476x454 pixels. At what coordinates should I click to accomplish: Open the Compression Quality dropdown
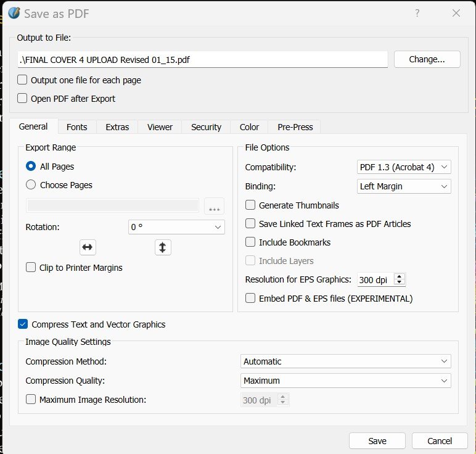pos(345,381)
